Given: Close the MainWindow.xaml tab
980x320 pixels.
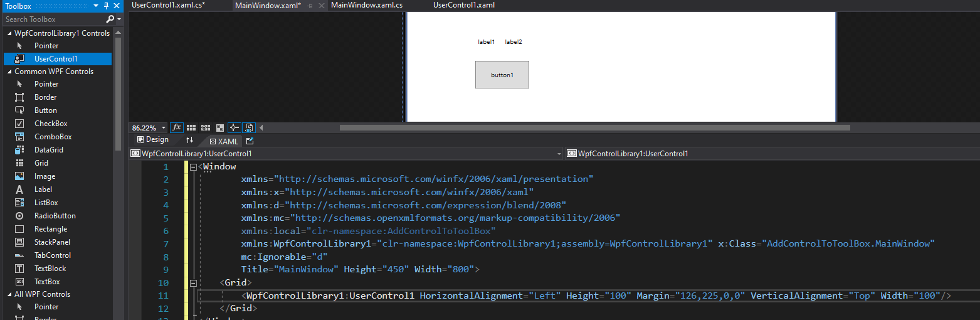Looking at the screenshot, I should pyautogui.click(x=321, y=5).
